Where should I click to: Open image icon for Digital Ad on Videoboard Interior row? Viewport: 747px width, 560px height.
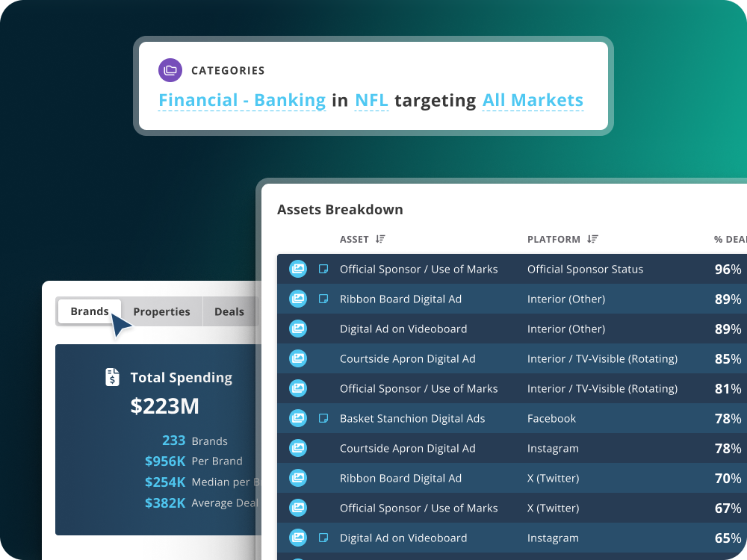pyautogui.click(x=298, y=329)
